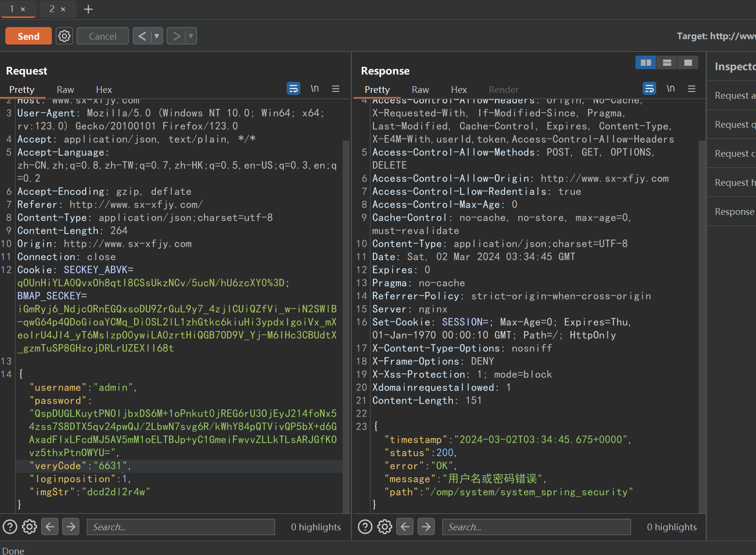The image size is (756, 555).
Task: Toggle word wrap in Response panel
Action: (x=649, y=89)
